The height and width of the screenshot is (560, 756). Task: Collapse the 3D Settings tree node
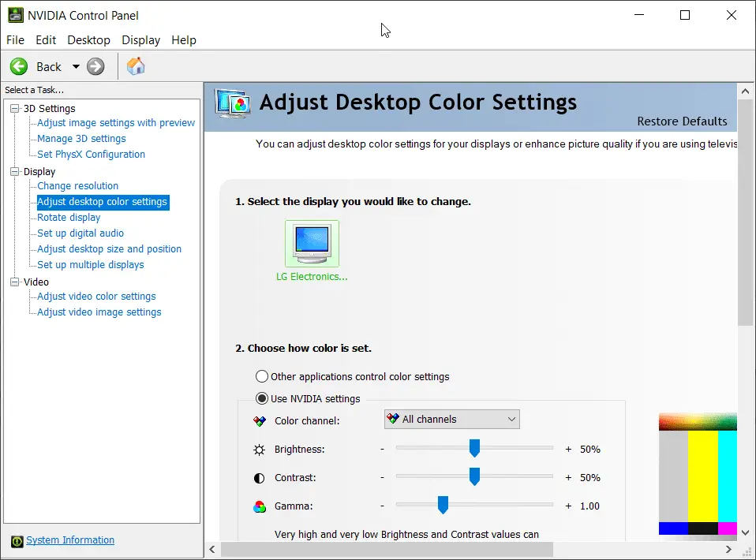click(15, 108)
